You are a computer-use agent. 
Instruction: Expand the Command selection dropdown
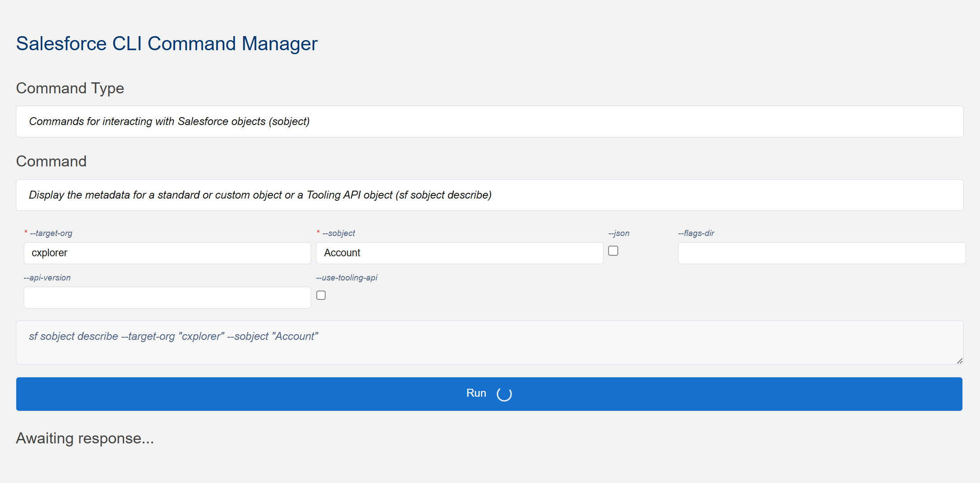pyautogui.click(x=489, y=195)
